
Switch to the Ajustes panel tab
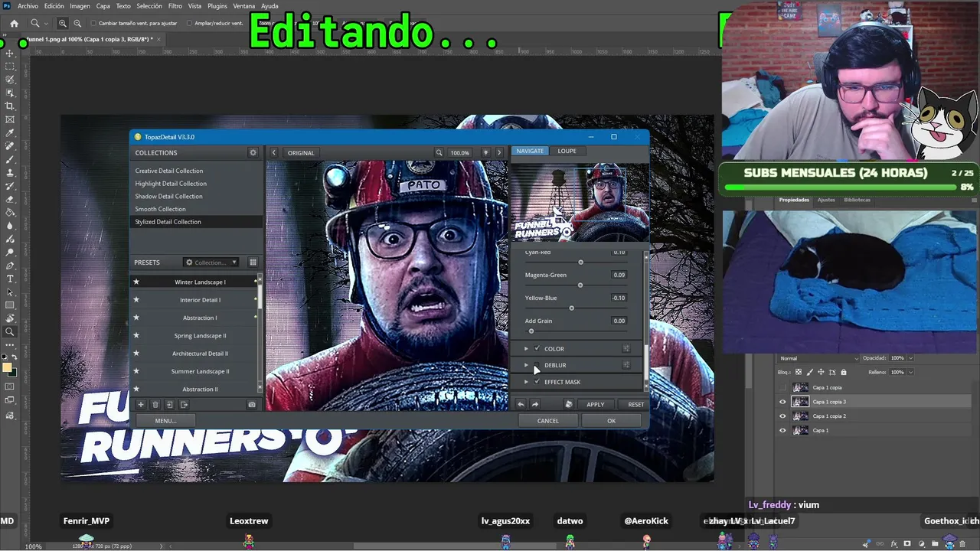[x=826, y=200]
